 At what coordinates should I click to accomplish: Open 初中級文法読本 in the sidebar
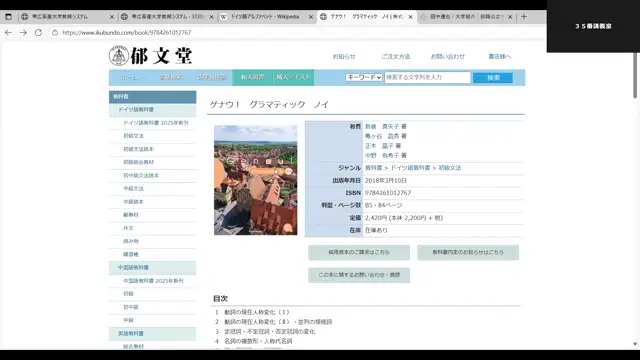(x=141, y=176)
